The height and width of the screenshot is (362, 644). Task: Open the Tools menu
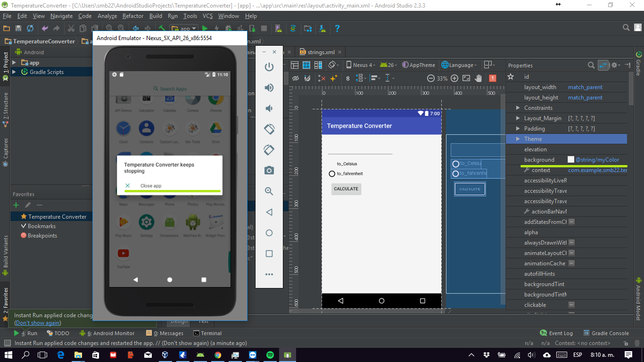point(190,16)
